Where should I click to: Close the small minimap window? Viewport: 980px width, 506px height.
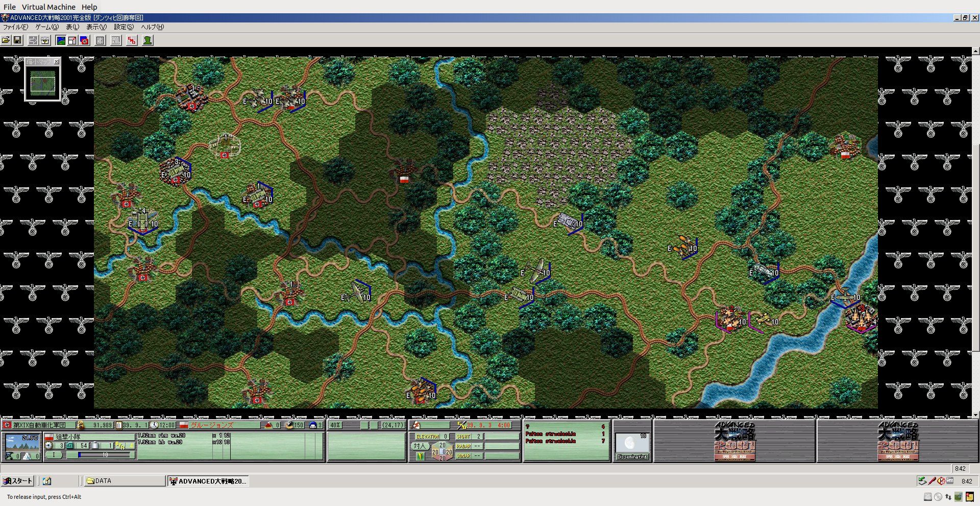coord(57,62)
